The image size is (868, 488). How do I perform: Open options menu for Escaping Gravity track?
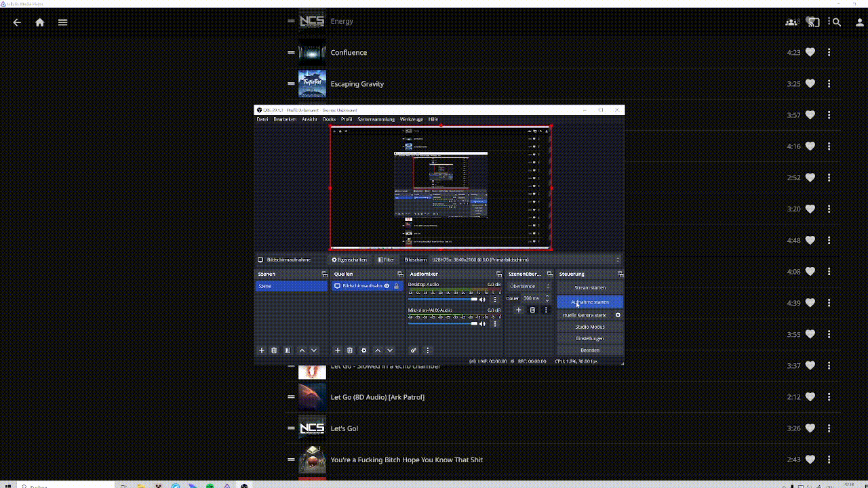point(829,84)
